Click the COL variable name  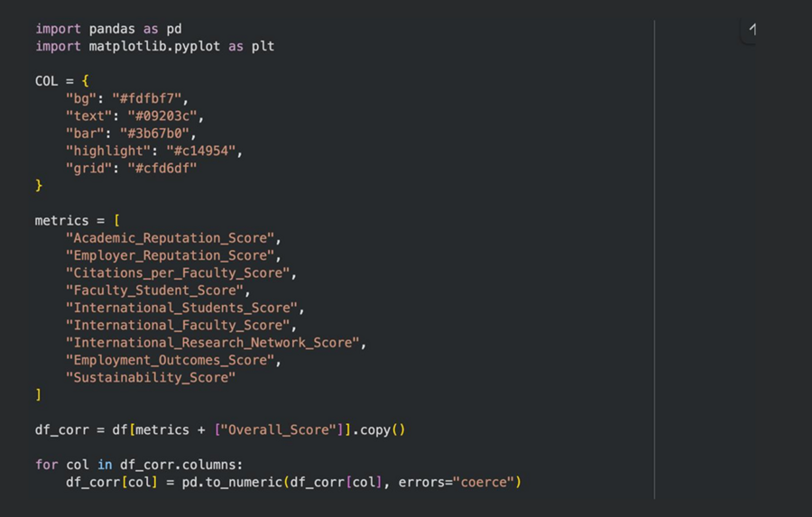46,81
